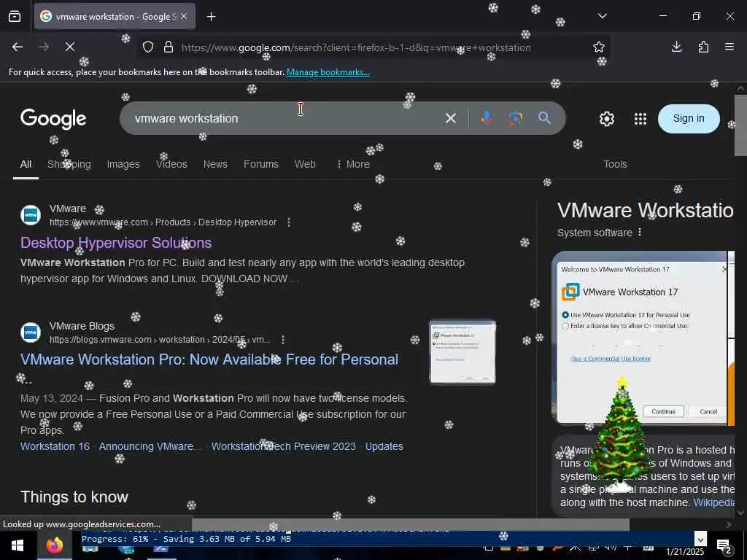Clear the Google search box text
This screenshot has width=747, height=560.
pyautogui.click(x=450, y=118)
